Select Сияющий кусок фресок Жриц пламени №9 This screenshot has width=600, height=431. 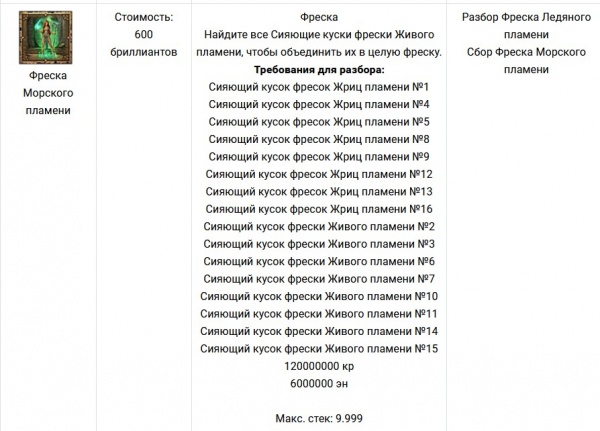[x=319, y=157]
